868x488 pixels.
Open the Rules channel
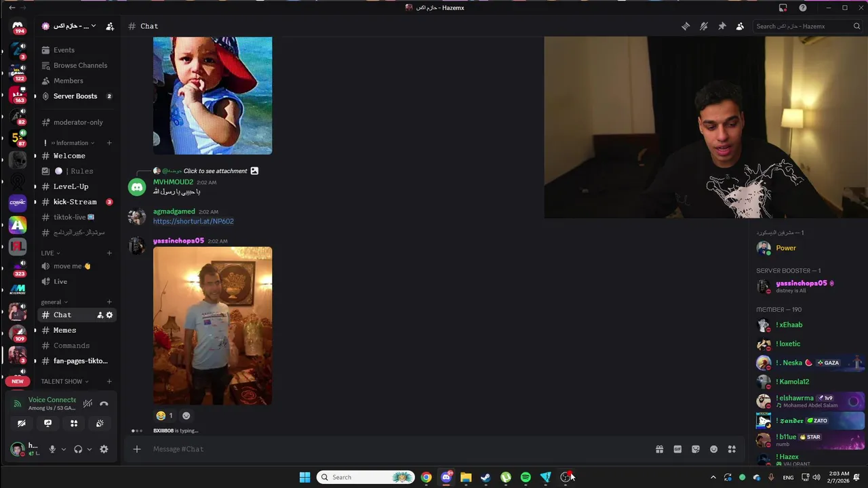click(x=76, y=171)
